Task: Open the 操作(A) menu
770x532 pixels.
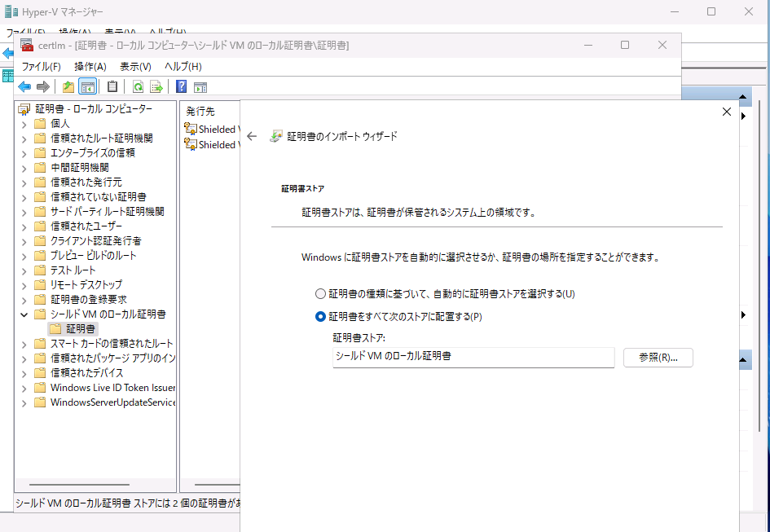Action: [x=90, y=66]
